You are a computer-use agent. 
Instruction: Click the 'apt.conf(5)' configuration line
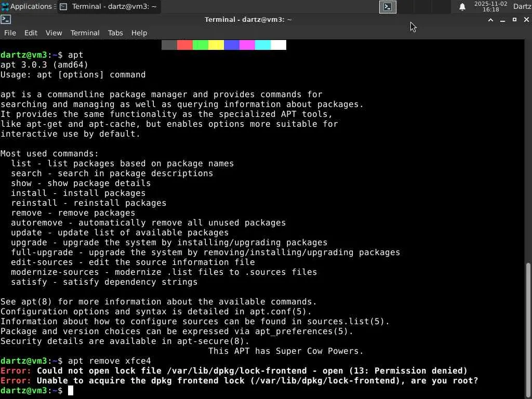(156, 312)
